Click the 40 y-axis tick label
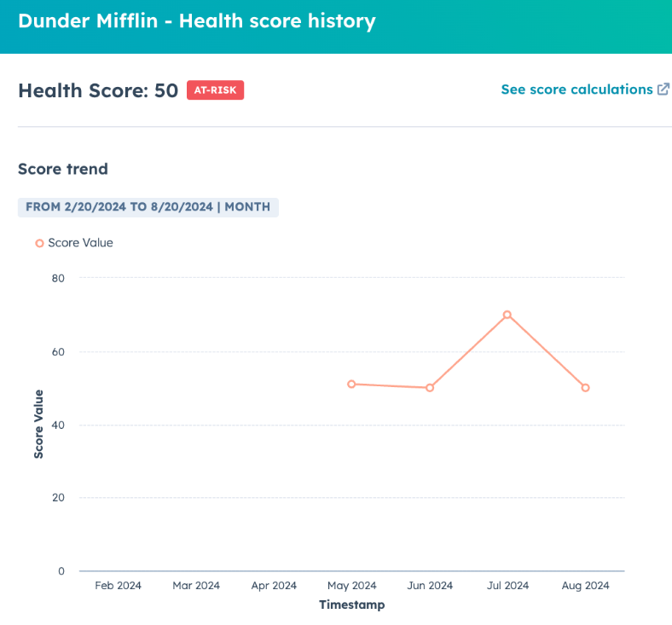The image size is (672, 625). click(x=58, y=425)
